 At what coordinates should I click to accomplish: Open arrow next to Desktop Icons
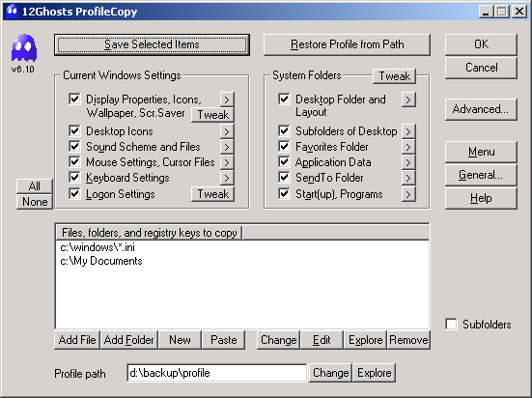pyautogui.click(x=227, y=131)
